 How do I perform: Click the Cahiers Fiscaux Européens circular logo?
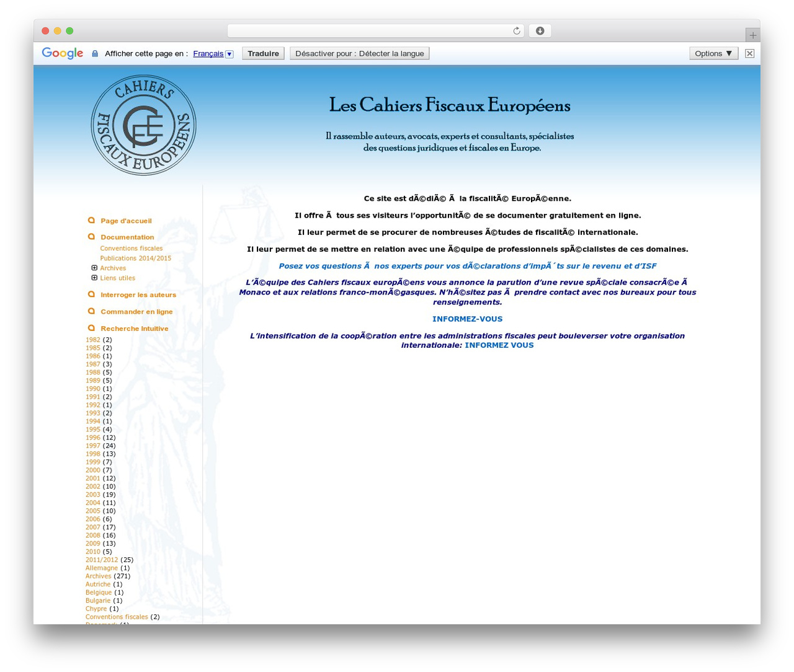coord(143,125)
